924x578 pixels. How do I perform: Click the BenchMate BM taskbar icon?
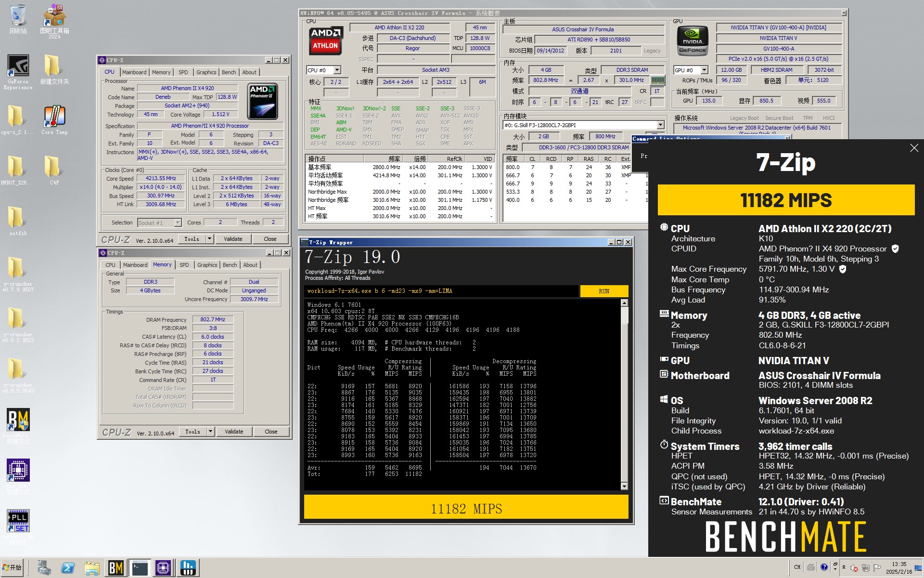pos(115,568)
